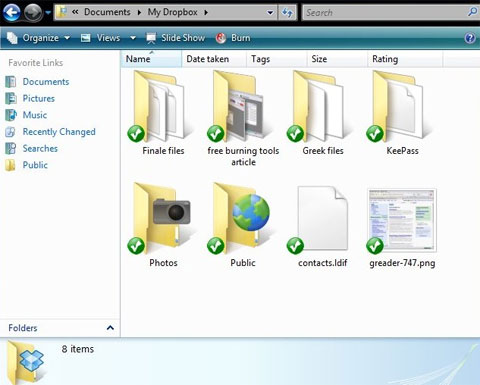Click the green sync checkmark on contacts.ldif
This screenshot has height=385, width=480.
point(295,246)
